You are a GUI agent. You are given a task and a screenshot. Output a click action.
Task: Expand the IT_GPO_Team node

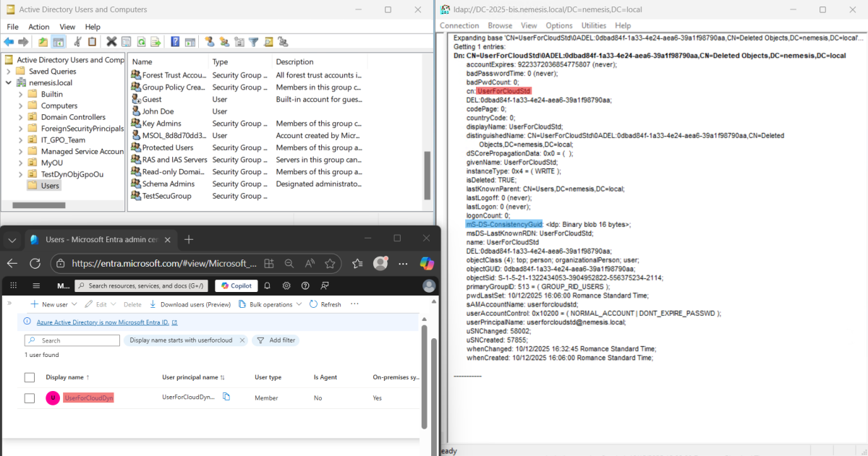point(20,140)
